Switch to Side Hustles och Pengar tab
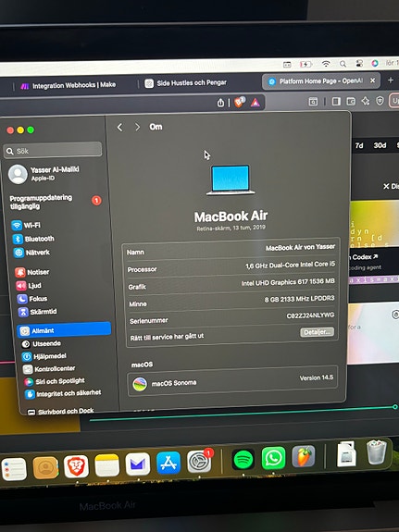The width and height of the screenshot is (399, 532). pyautogui.click(x=186, y=82)
